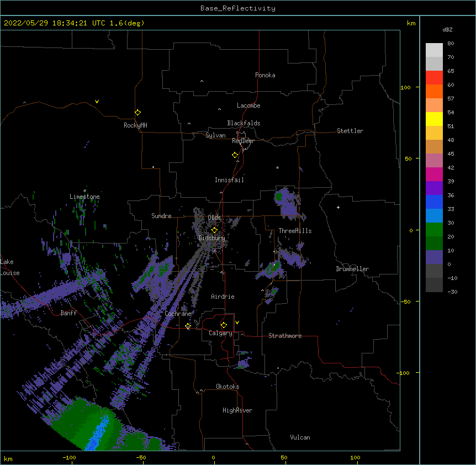Click the Sundre label
This screenshot has height=465, width=476.
161,216
